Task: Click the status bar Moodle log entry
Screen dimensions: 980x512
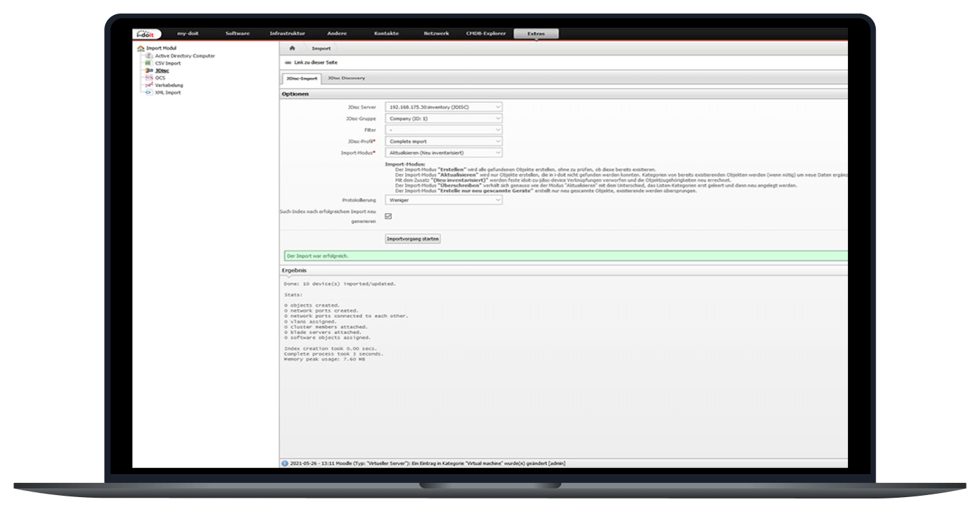Action: coord(428,463)
